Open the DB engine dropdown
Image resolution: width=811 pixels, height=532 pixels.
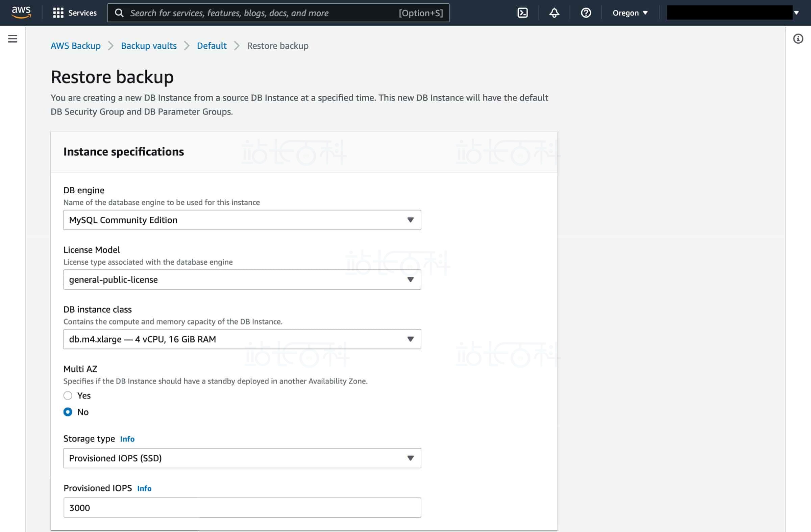(x=242, y=220)
